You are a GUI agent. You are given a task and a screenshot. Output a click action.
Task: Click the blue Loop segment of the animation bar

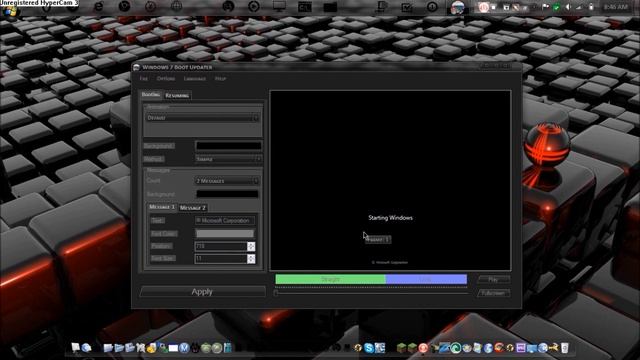point(426,279)
